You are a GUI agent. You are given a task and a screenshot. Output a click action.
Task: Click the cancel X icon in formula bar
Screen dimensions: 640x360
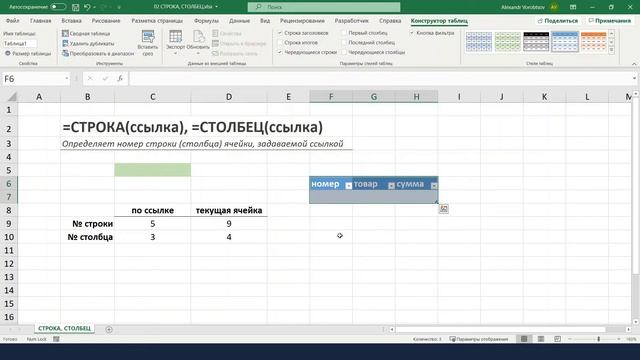pyautogui.click(x=90, y=78)
